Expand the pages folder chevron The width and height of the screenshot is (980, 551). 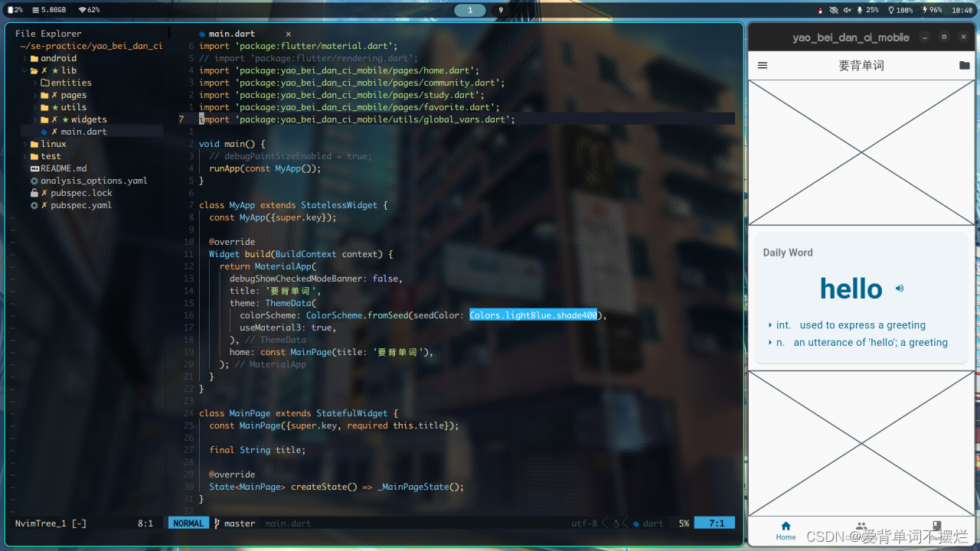pyautogui.click(x=35, y=95)
